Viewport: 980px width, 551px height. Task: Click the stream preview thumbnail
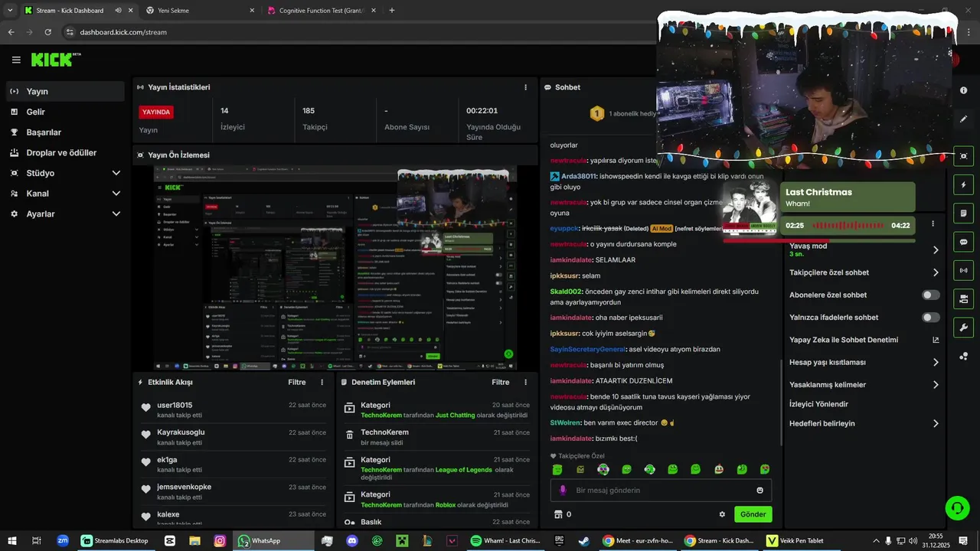pyautogui.click(x=335, y=268)
